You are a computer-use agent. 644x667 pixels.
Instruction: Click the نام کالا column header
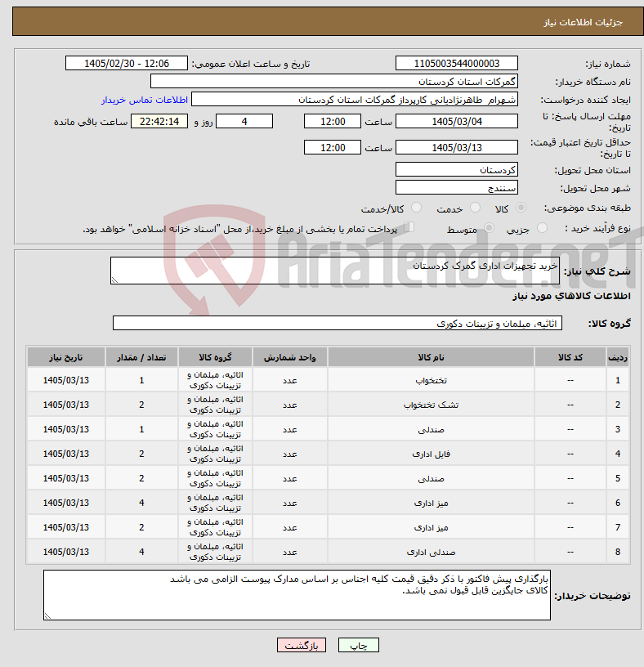431,357
